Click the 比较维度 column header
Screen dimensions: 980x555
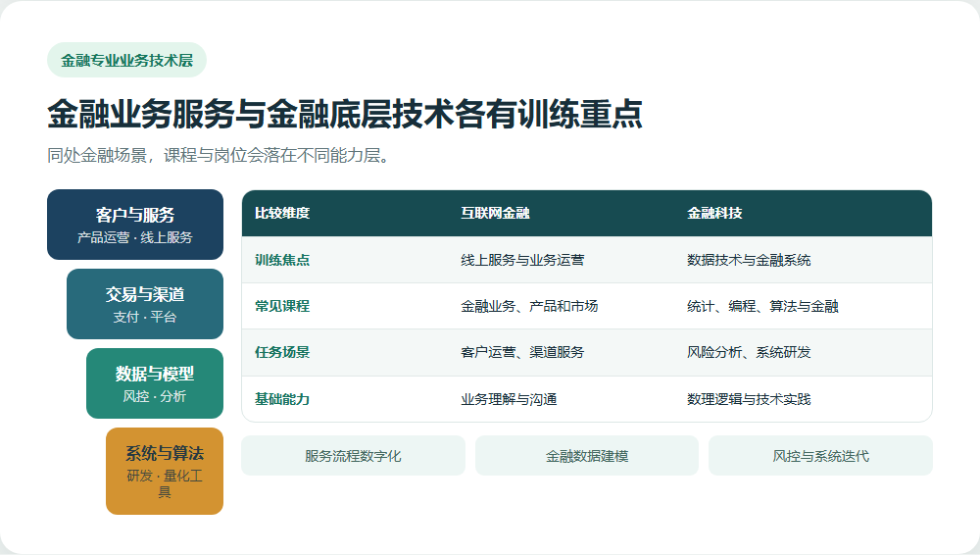coord(282,214)
